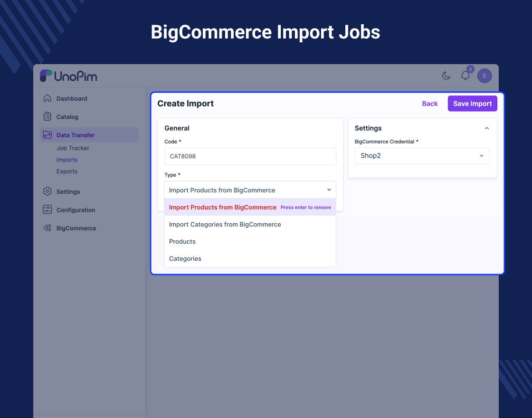
Task: Click the Catalog sidebar icon
Action: [47, 116]
